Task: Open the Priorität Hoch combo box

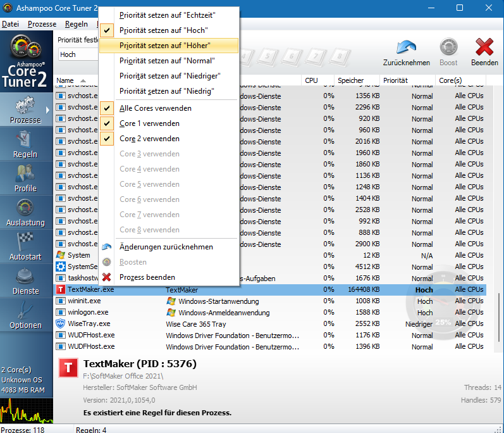Action: (78, 54)
